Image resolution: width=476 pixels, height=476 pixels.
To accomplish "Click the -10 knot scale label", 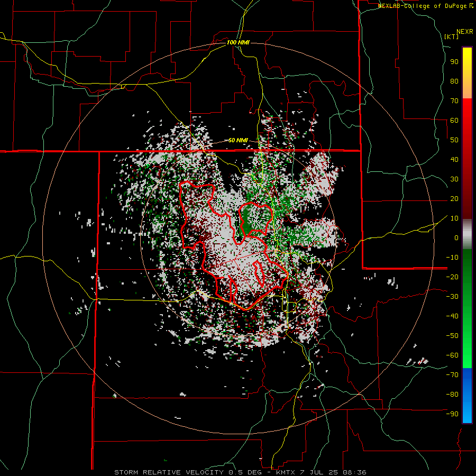I will pyautogui.click(x=452, y=258).
